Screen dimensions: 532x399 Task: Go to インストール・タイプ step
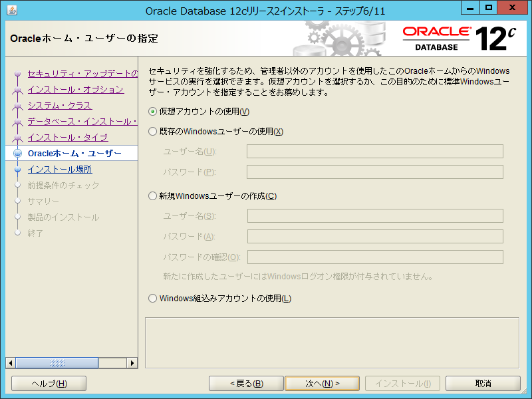click(68, 138)
